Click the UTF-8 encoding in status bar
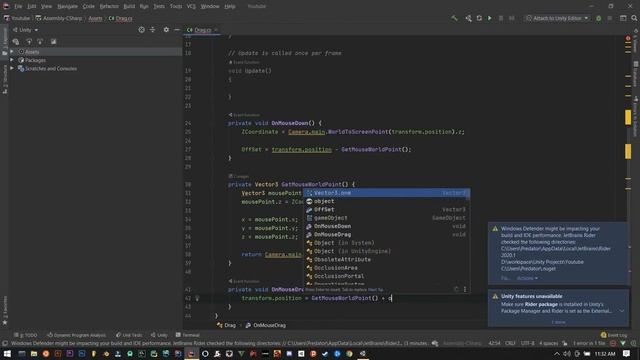 click(x=527, y=343)
